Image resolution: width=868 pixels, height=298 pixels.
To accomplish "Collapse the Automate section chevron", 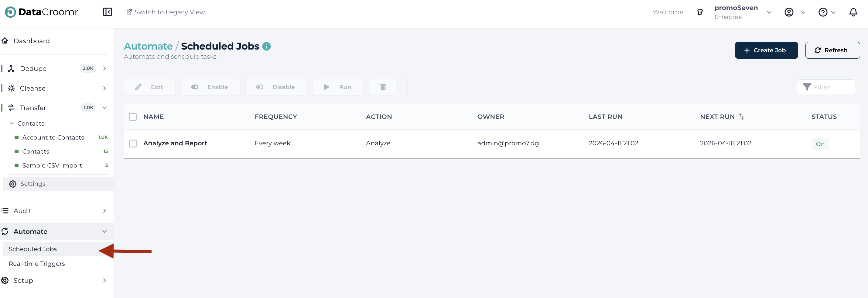I will tap(104, 231).
